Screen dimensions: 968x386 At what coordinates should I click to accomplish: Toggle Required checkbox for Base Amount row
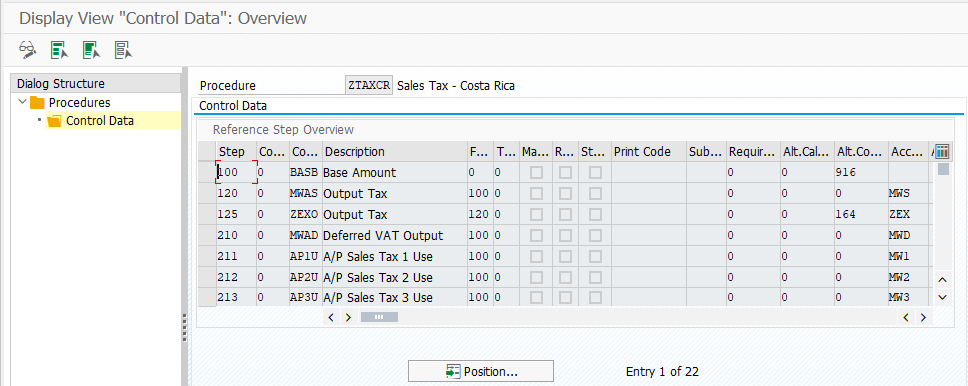pos(565,173)
